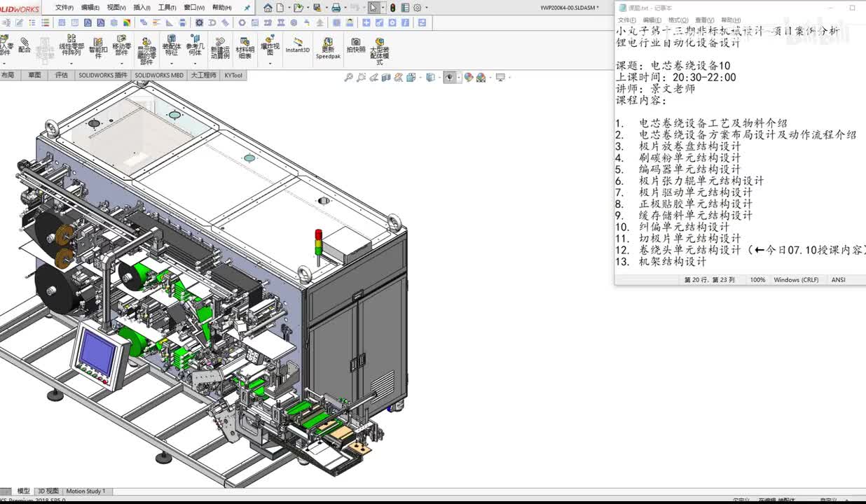This screenshot has width=866, height=504.
Task: Switch to the Motion Study 1 tab
Action: [x=85, y=491]
